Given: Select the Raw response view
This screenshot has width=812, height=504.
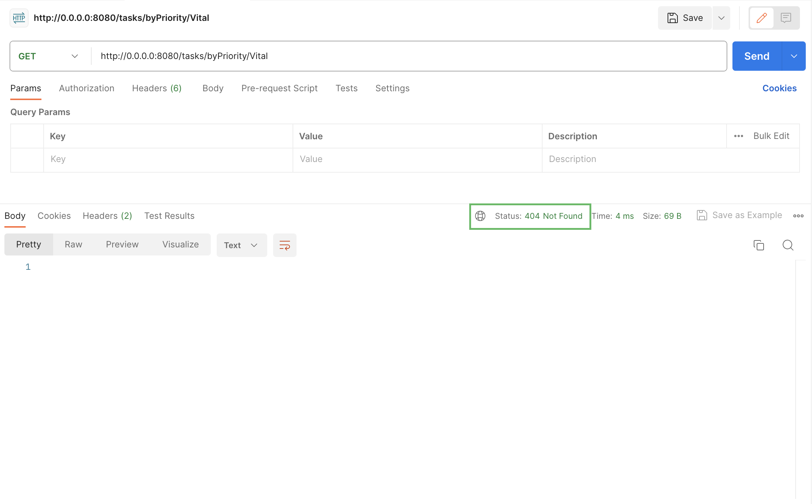Looking at the screenshot, I should point(73,244).
